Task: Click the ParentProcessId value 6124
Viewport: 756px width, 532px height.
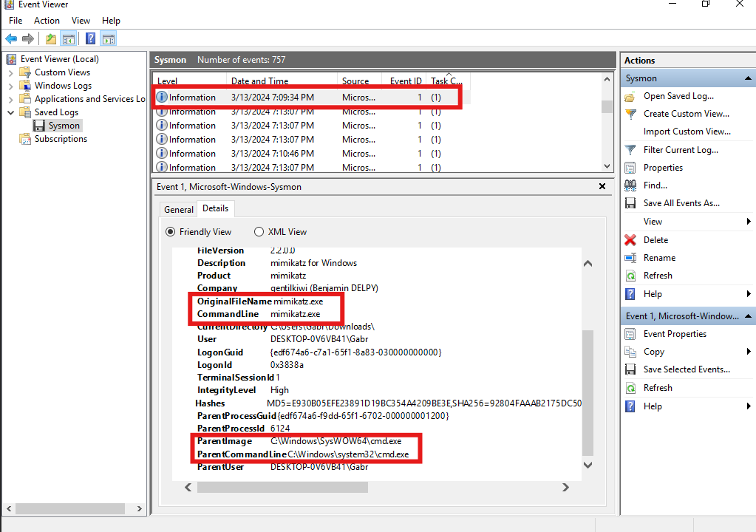Action: click(280, 429)
